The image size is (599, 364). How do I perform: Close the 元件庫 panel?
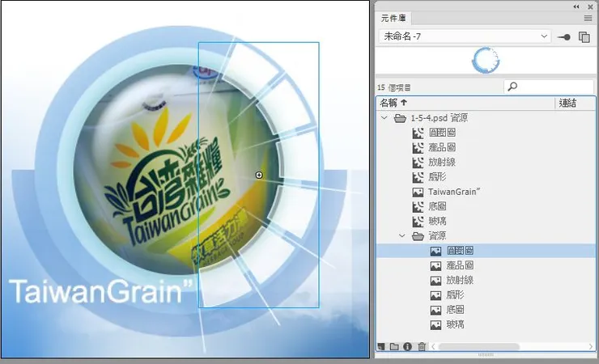(590, 6)
